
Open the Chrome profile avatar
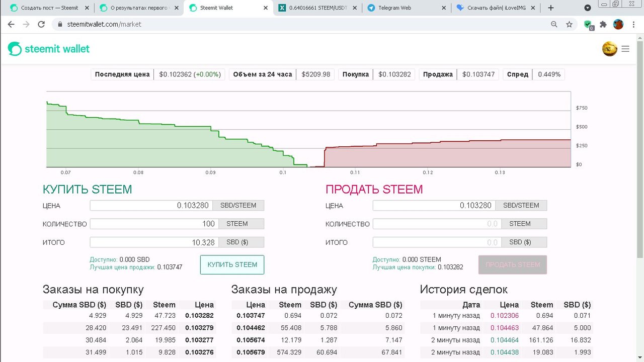coord(618,24)
